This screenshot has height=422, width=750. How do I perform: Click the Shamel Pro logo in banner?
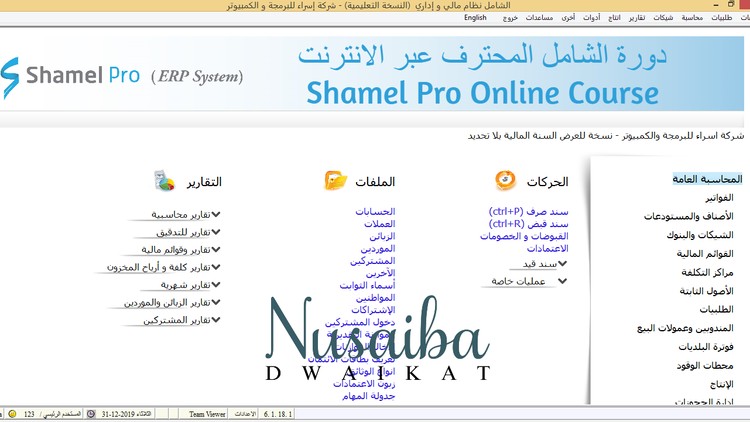coord(70,77)
